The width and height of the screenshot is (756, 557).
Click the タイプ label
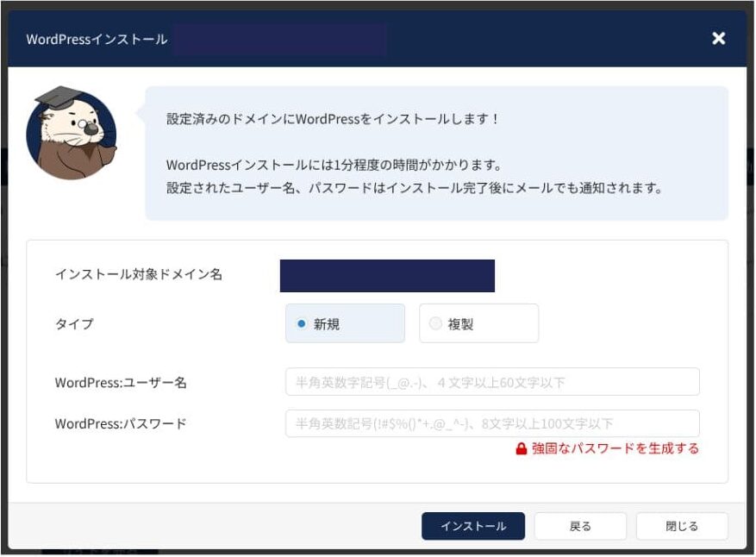pos(74,324)
